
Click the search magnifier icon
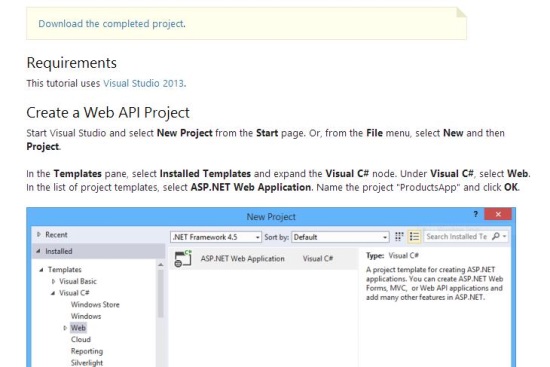click(x=496, y=236)
